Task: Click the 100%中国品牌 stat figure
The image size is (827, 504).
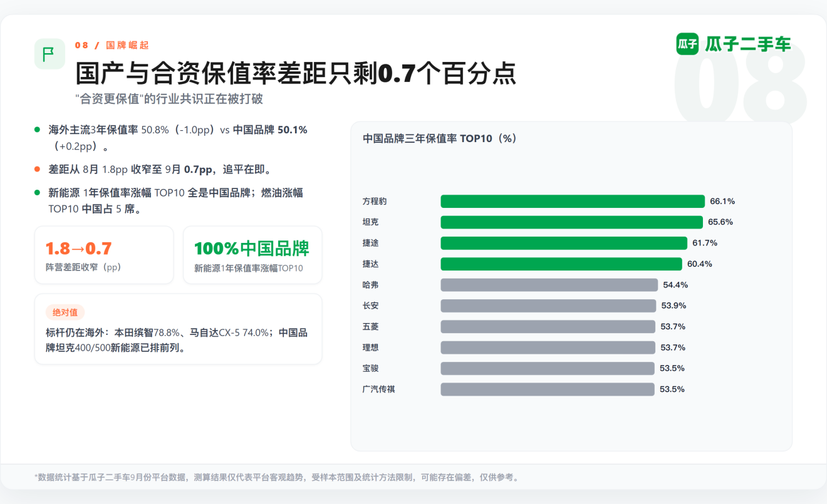Action: click(252, 249)
